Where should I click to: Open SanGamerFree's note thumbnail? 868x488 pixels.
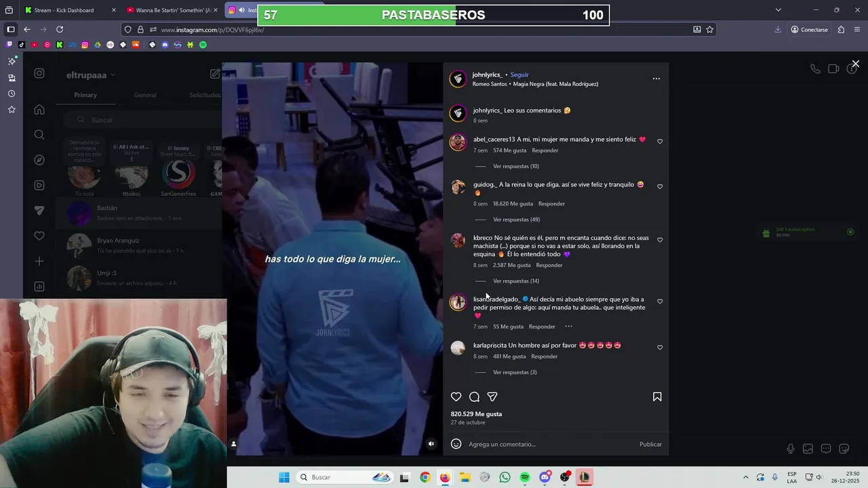coord(178,175)
